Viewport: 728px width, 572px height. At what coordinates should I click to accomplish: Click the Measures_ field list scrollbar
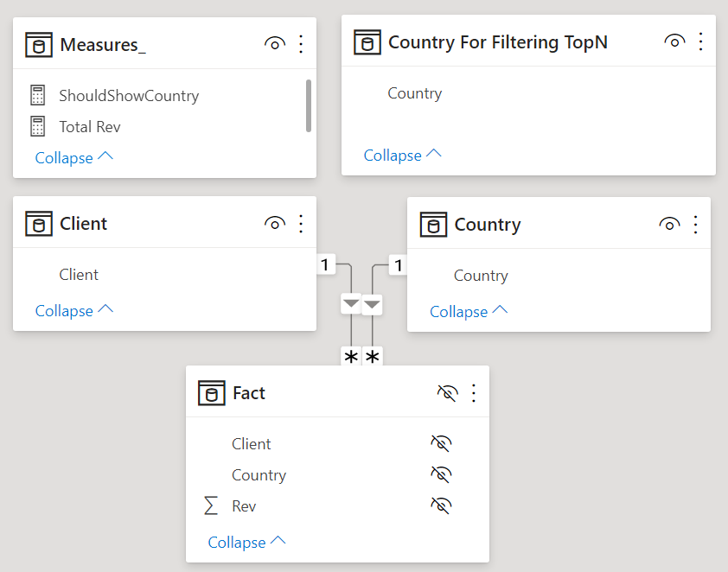pos(309,105)
